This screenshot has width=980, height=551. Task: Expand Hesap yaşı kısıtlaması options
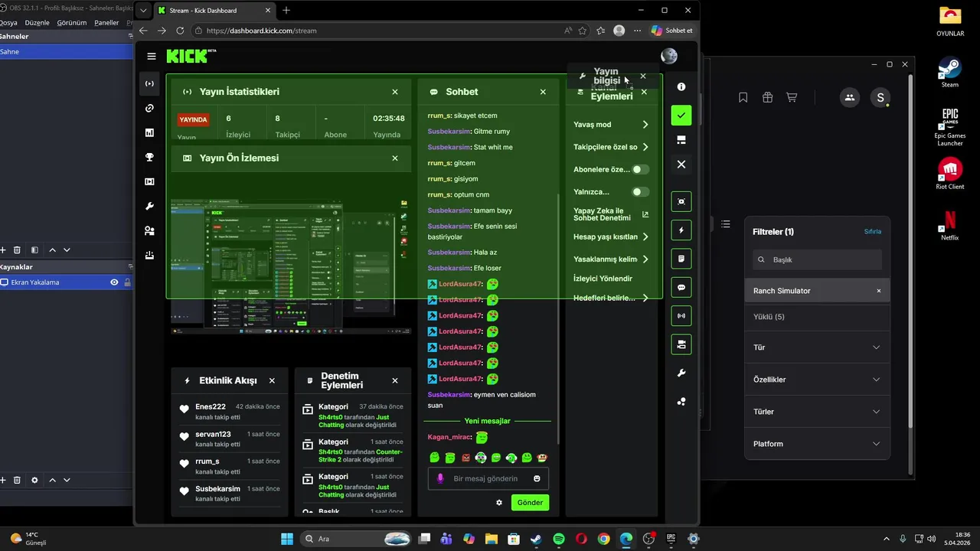[x=645, y=236]
